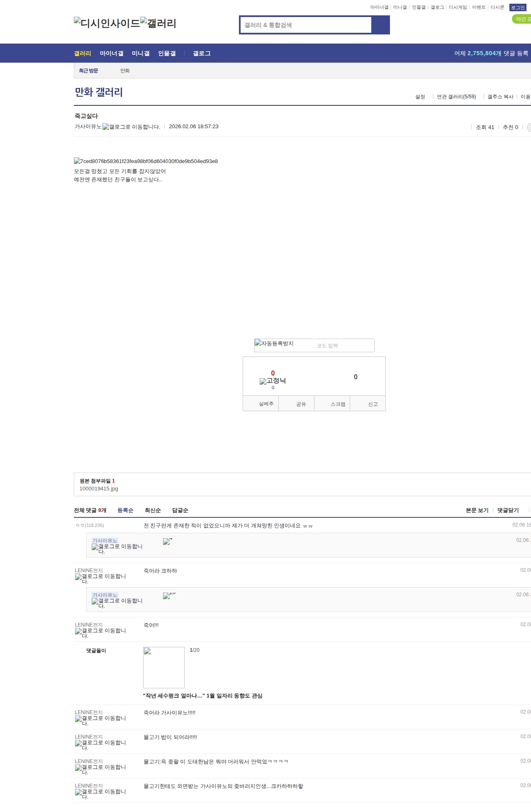Click the comment text 물고기 밥이 되어라!!!!!
Screen dimensions: 531x812
[170, 737]
